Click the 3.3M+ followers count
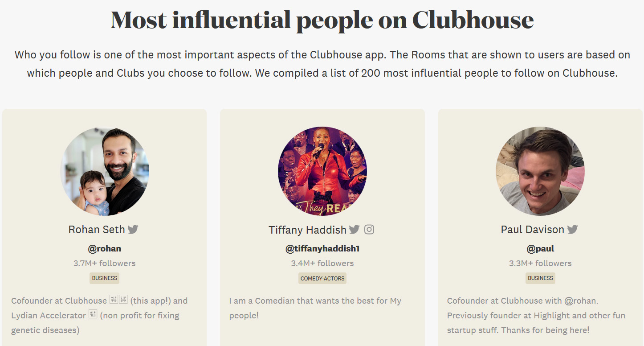Screen dimensions: 644x346 coord(540,264)
